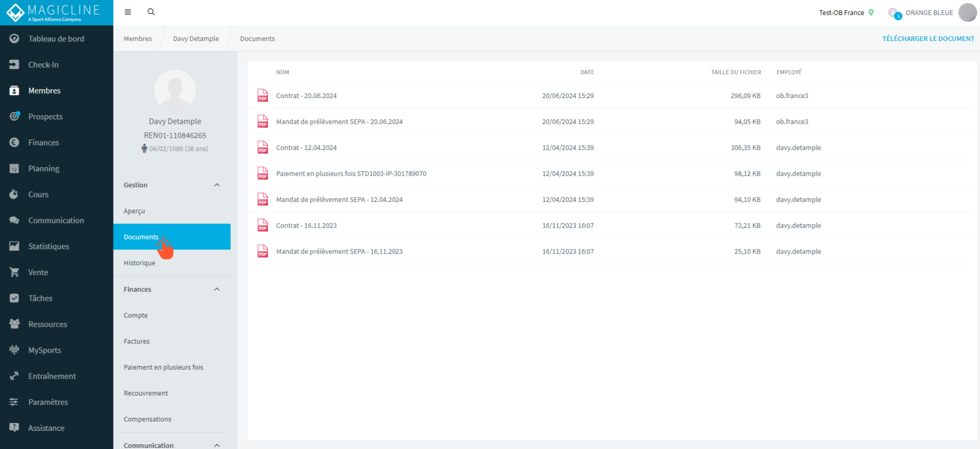This screenshot has width=980, height=449.
Task: Click Davy Detample profile picture placeholder
Action: click(x=175, y=90)
